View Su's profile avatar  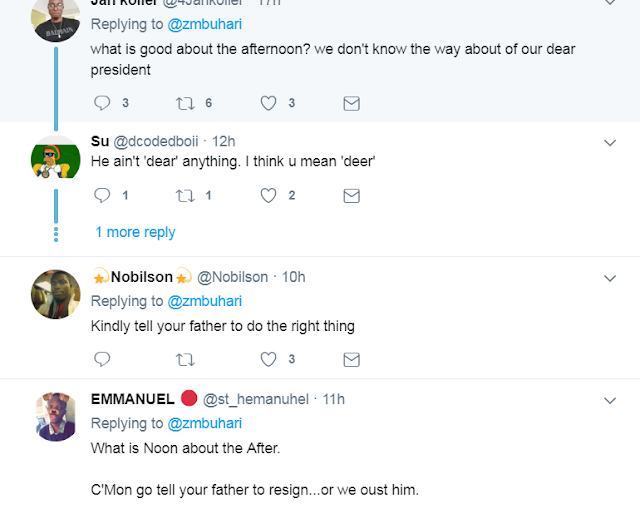click(x=56, y=157)
